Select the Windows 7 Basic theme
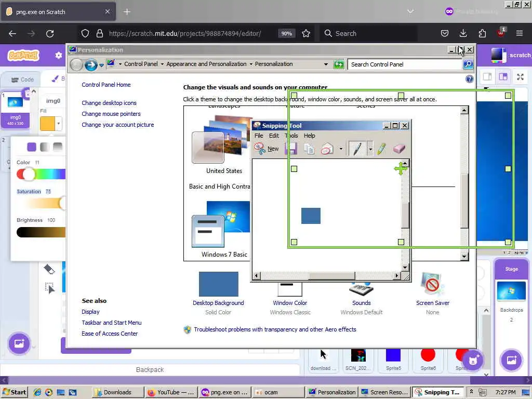The image size is (532, 399). coord(223,229)
